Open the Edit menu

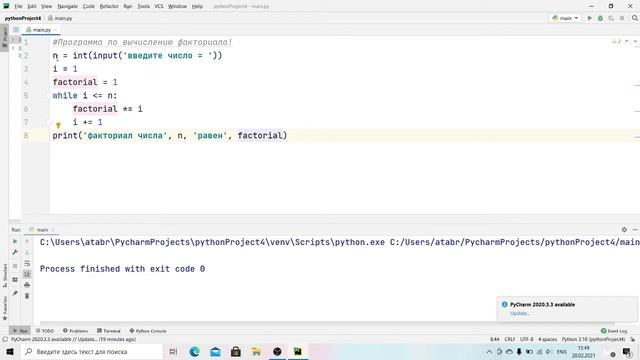32,6
